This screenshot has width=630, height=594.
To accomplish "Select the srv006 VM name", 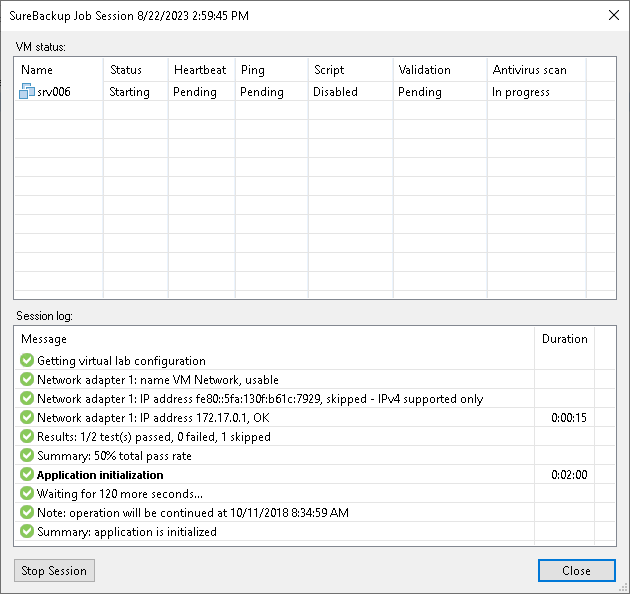I will tap(54, 92).
